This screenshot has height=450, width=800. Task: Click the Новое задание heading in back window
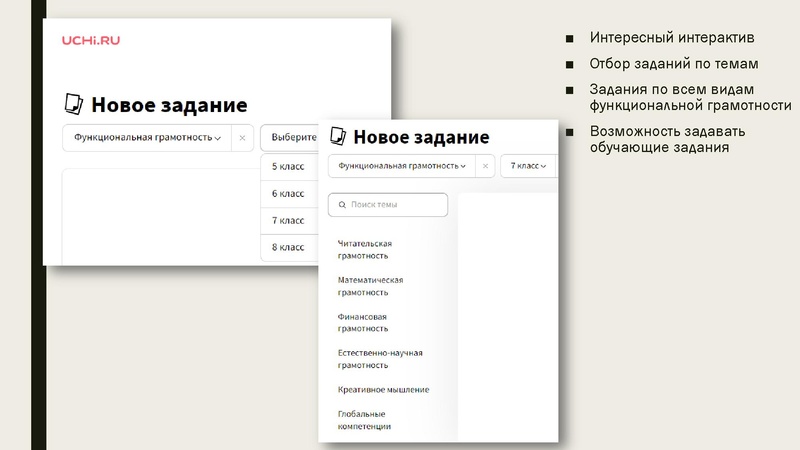pyautogui.click(x=169, y=105)
